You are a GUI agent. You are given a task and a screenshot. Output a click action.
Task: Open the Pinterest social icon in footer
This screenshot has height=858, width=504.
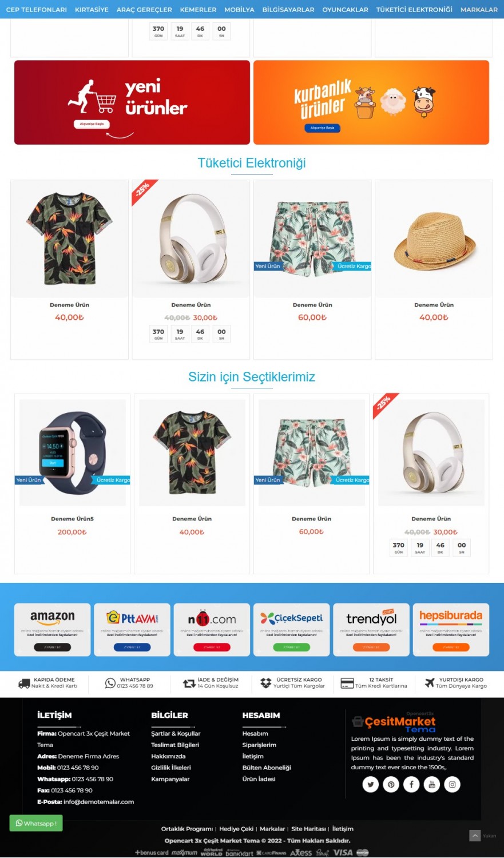391,784
